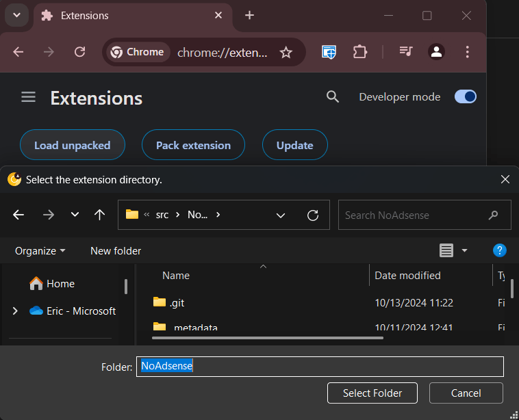Reload the Chrome extensions page
The image size is (519, 420).
coord(80,52)
